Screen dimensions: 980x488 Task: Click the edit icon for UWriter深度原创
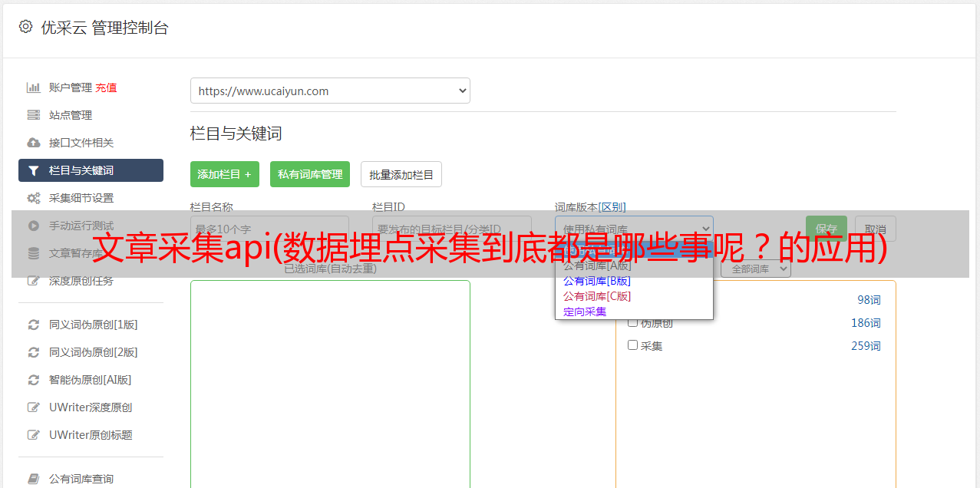click(x=33, y=407)
